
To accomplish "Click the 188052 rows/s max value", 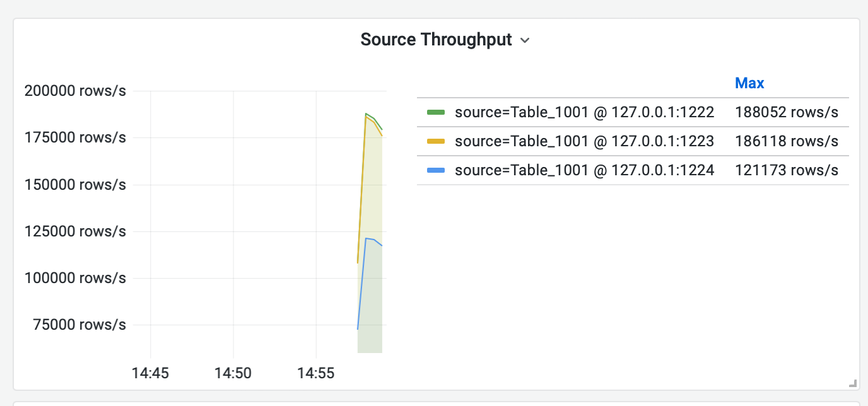I will [787, 112].
